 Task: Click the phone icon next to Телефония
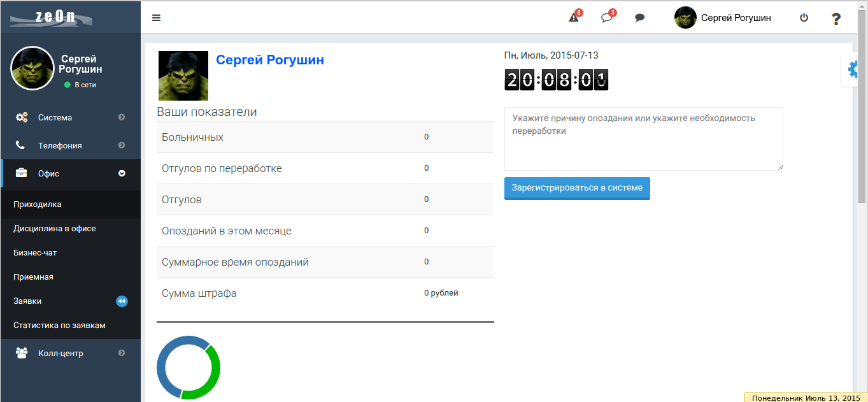click(20, 145)
